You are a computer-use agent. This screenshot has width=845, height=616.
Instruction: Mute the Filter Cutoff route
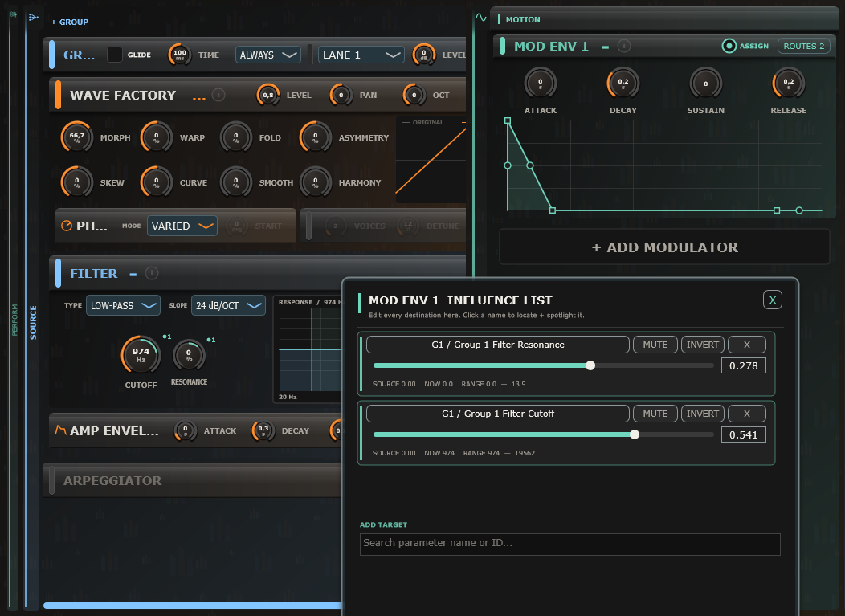click(x=655, y=414)
